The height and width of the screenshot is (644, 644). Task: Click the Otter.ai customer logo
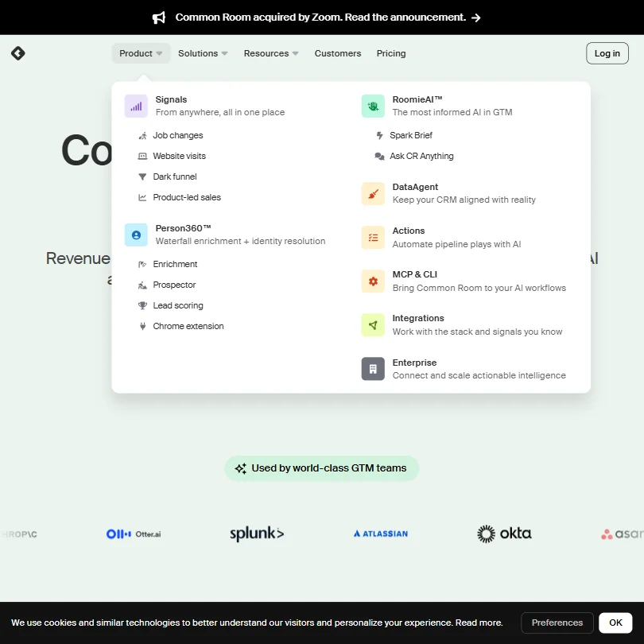click(x=134, y=534)
